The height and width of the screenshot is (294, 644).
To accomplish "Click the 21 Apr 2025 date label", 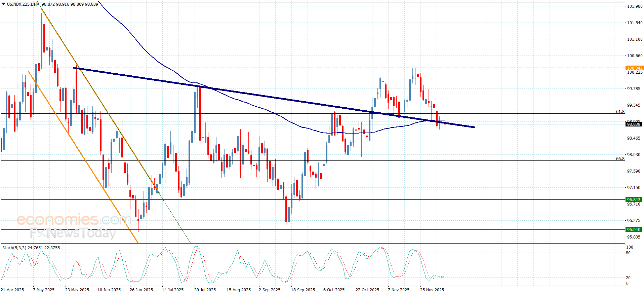I will click(12, 290).
